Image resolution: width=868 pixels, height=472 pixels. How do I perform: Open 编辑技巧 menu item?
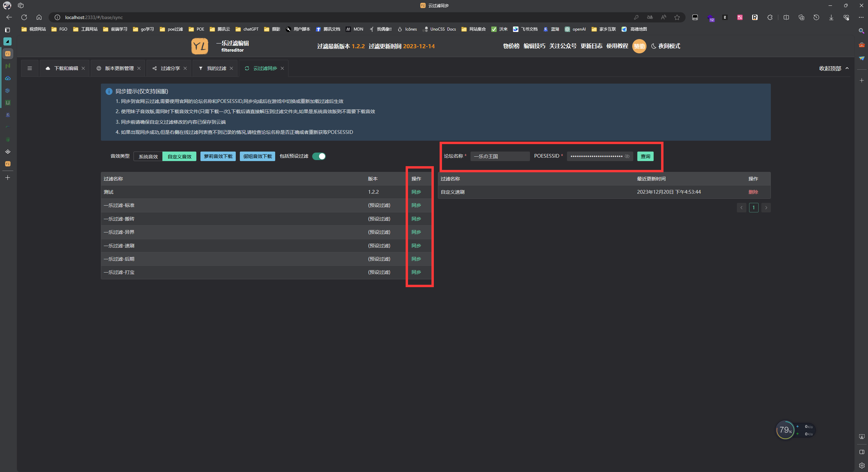coord(534,46)
